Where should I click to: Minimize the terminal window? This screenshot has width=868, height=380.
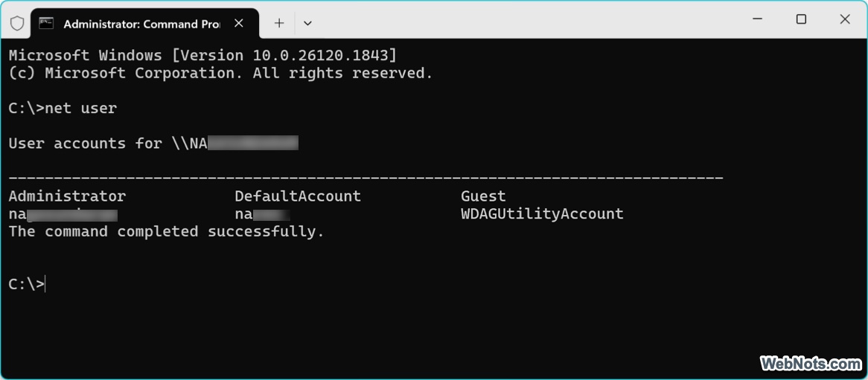758,19
